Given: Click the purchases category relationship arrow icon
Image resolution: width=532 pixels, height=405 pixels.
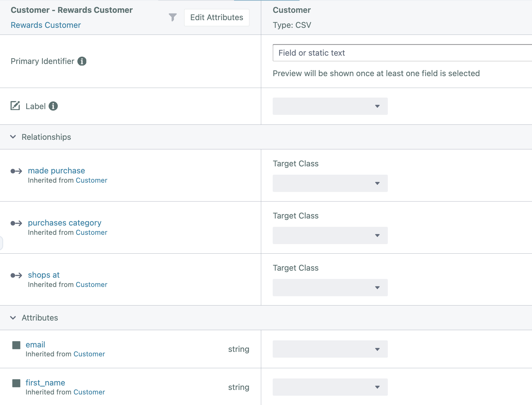Looking at the screenshot, I should [x=16, y=223].
